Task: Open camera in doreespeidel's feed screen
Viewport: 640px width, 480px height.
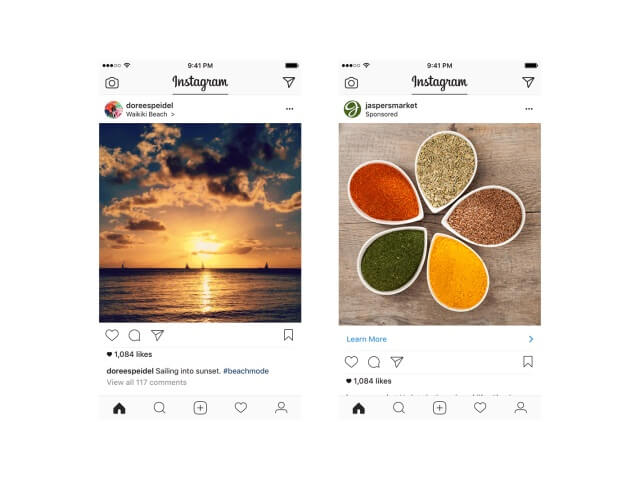Action: coord(112,83)
